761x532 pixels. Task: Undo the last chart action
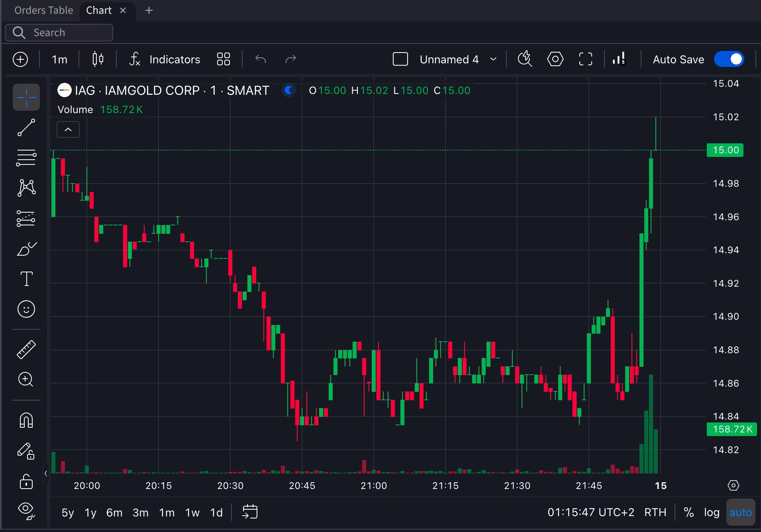click(x=261, y=59)
